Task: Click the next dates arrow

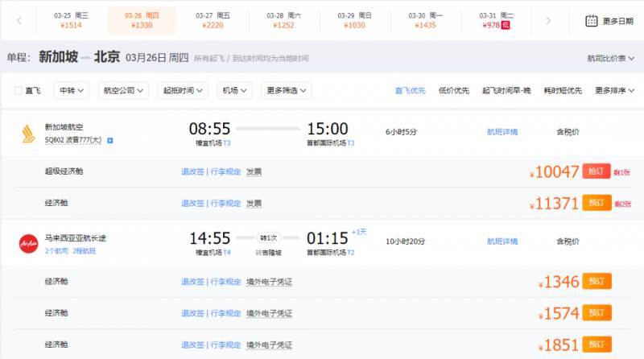Action: (548, 21)
